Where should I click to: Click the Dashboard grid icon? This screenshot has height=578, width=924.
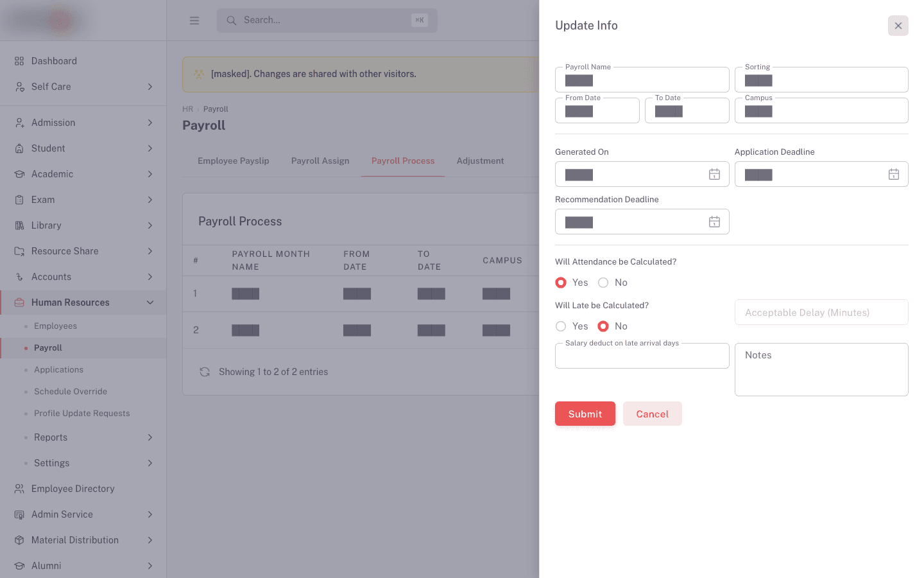[19, 61]
